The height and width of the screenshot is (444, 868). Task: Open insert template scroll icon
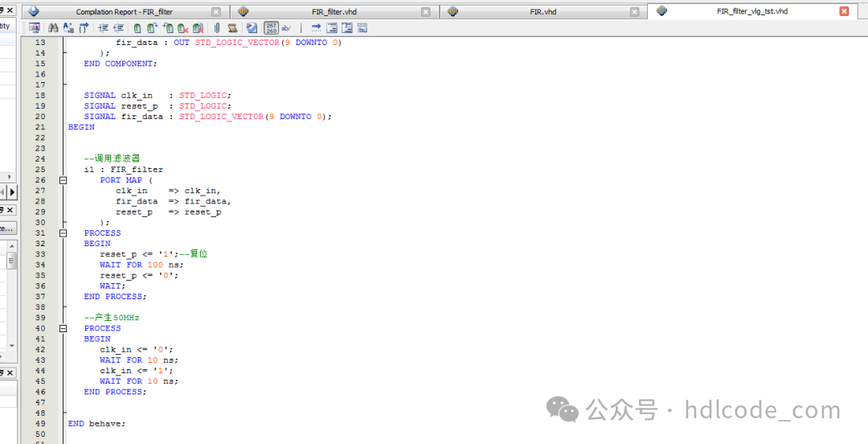[232, 27]
